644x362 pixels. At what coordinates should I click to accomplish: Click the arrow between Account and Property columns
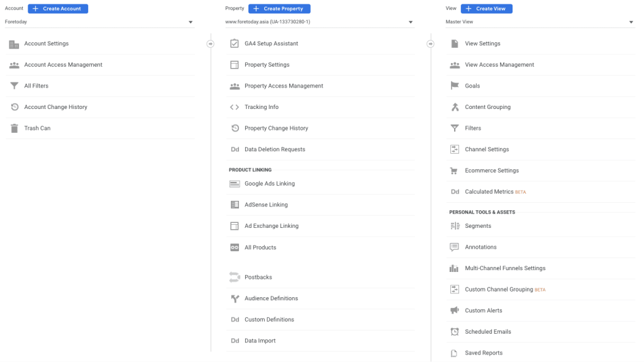[211, 44]
